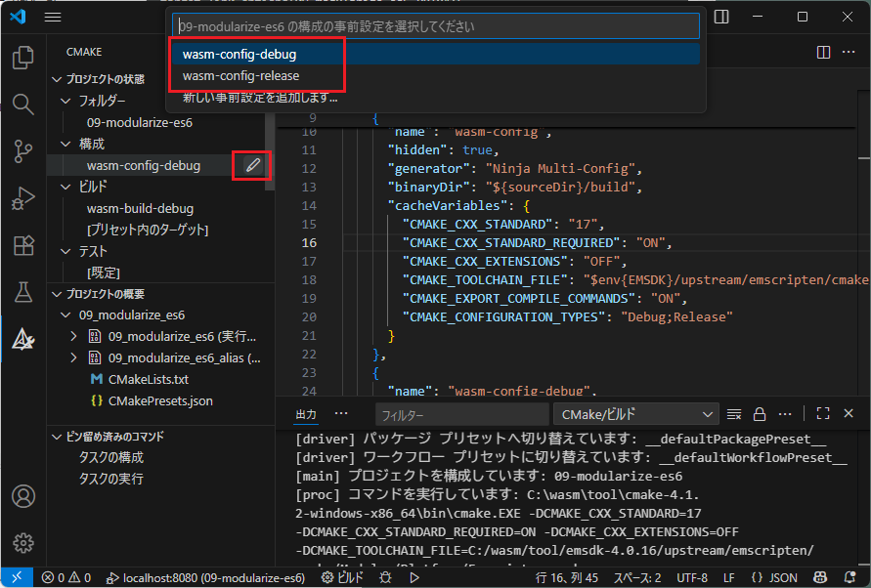Image resolution: width=871 pixels, height=588 pixels.
Task: Collapse the 構成 tree node
Action: (x=65, y=144)
